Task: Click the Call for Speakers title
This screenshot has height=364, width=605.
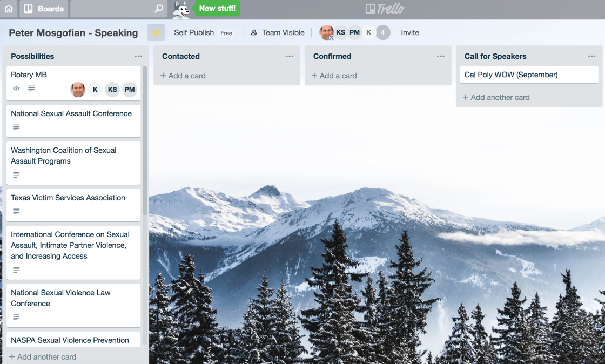Action: 495,56
